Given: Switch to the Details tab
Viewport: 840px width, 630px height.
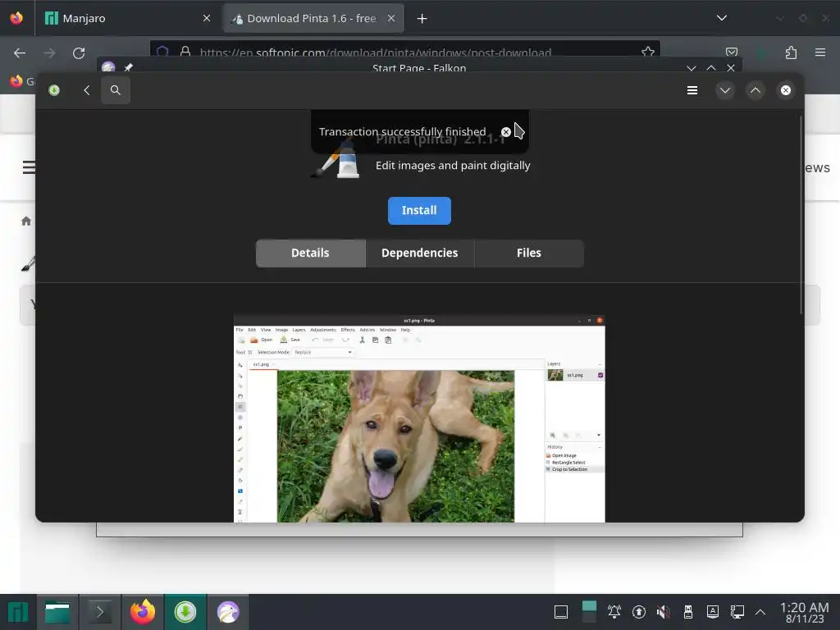Looking at the screenshot, I should pos(310,253).
